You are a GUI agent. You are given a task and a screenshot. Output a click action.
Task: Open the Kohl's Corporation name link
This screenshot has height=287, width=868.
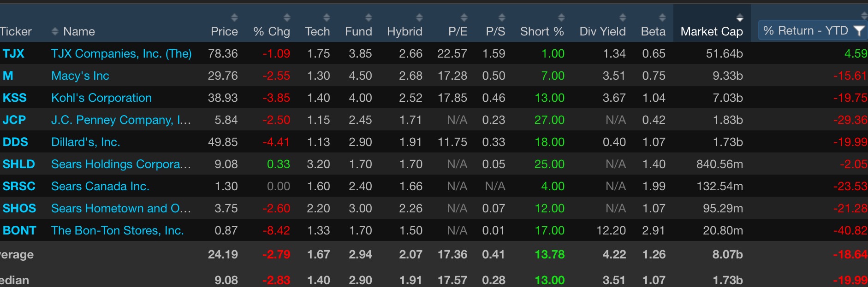[101, 98]
